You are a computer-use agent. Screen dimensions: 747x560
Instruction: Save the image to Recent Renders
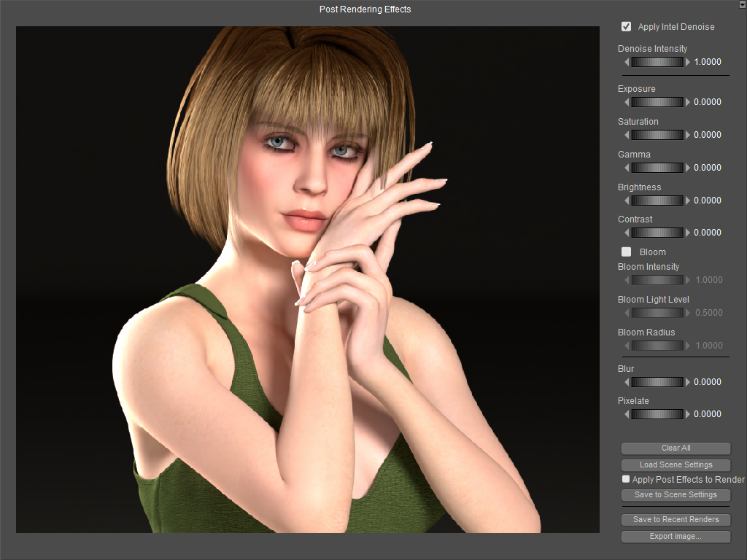tap(676, 520)
